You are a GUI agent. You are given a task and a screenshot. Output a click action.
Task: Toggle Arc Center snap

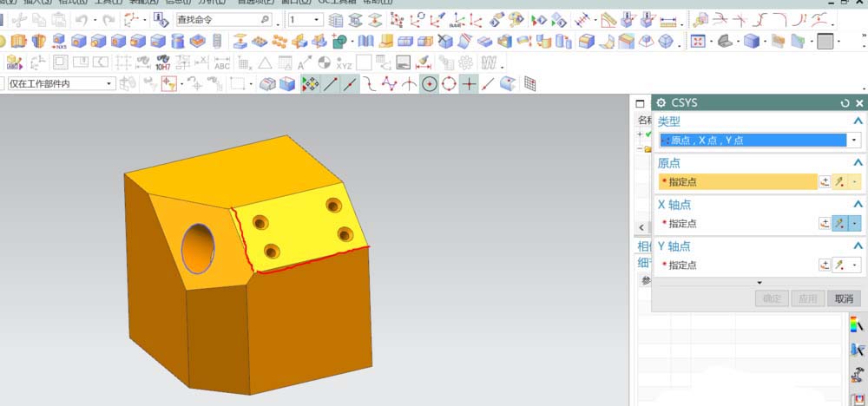pyautogui.click(x=429, y=84)
